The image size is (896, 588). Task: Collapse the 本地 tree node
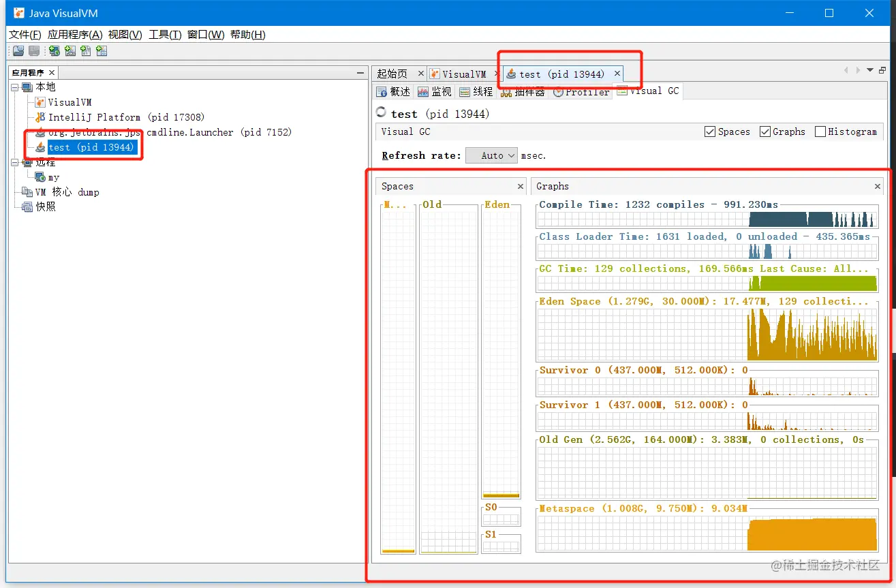point(15,87)
